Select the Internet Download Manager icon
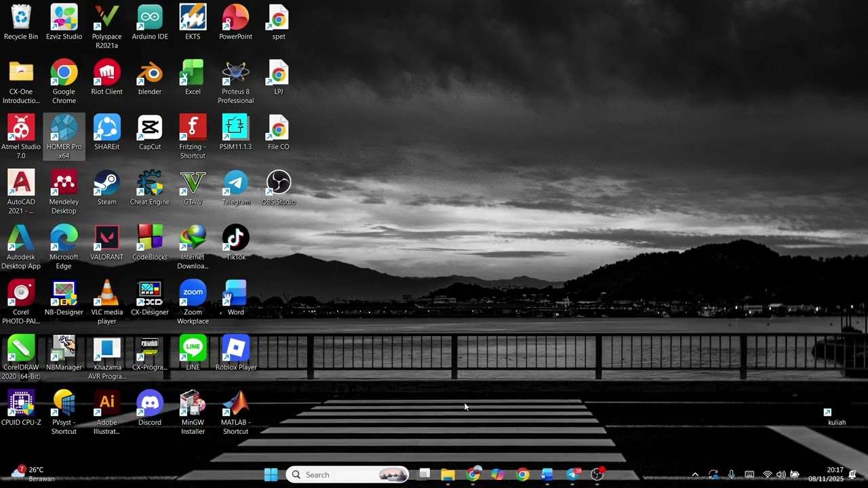Viewport: 868px width, 488px height. point(193,247)
